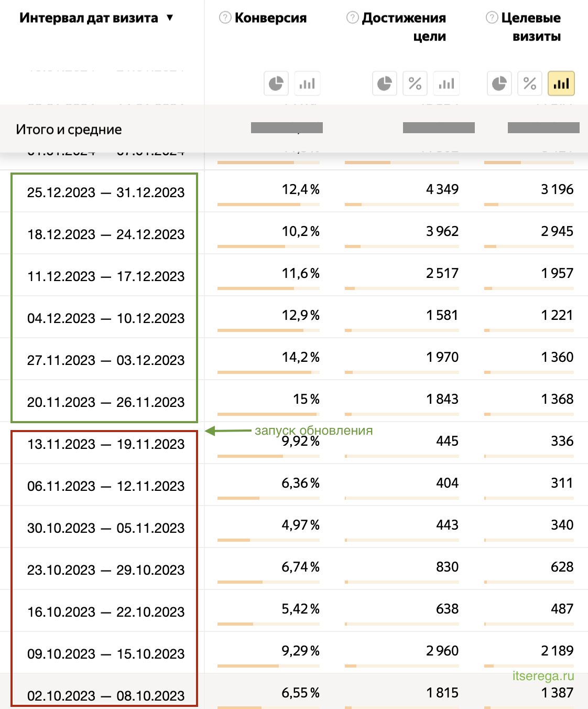Disable highlighted bar chart for Целевые визиты
This screenshot has height=709, width=588.
561,83
